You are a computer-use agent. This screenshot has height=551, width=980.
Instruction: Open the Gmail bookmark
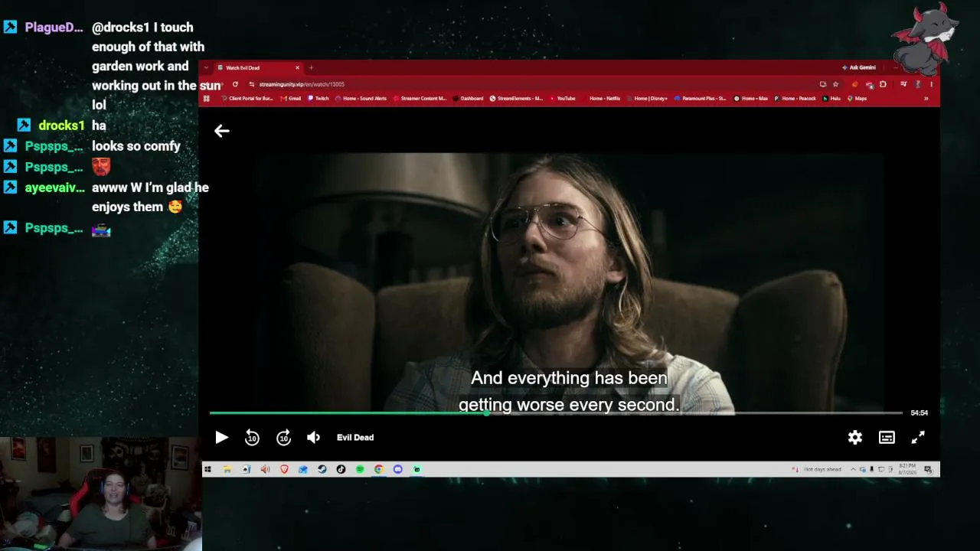[x=291, y=99]
